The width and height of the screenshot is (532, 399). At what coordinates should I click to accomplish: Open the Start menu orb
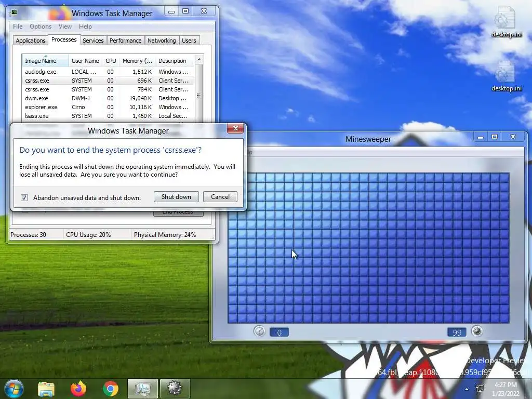13,389
